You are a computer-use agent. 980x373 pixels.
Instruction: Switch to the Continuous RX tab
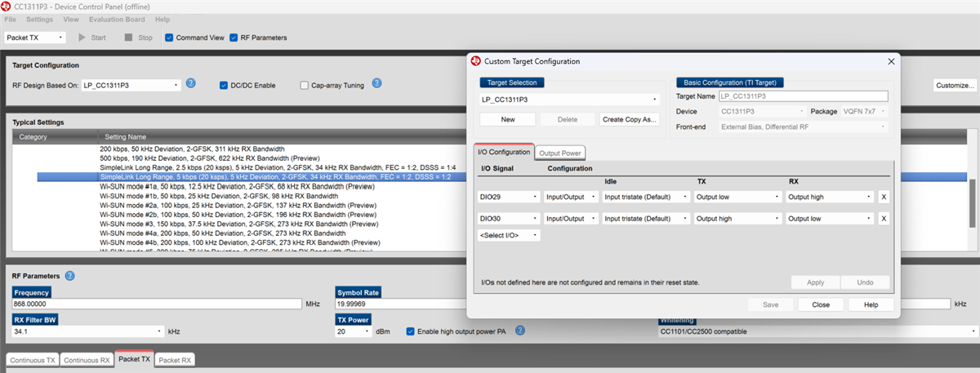click(87, 359)
